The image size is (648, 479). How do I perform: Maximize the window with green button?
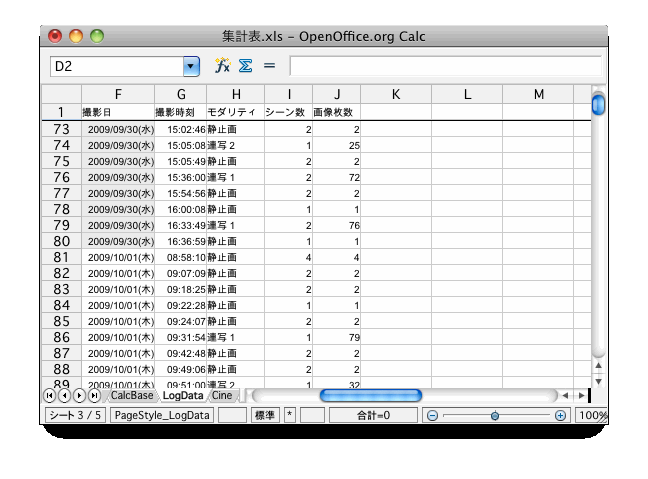(x=97, y=36)
